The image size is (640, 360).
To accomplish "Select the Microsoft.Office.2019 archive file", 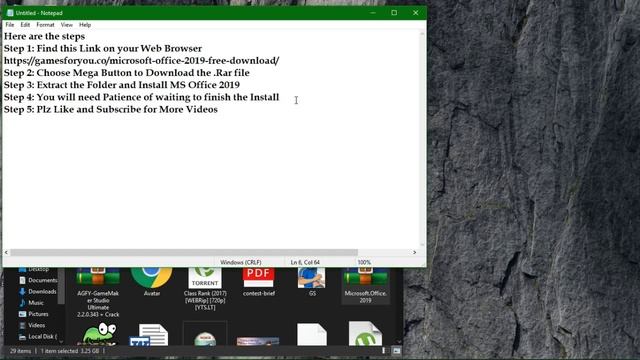I will coord(365,286).
